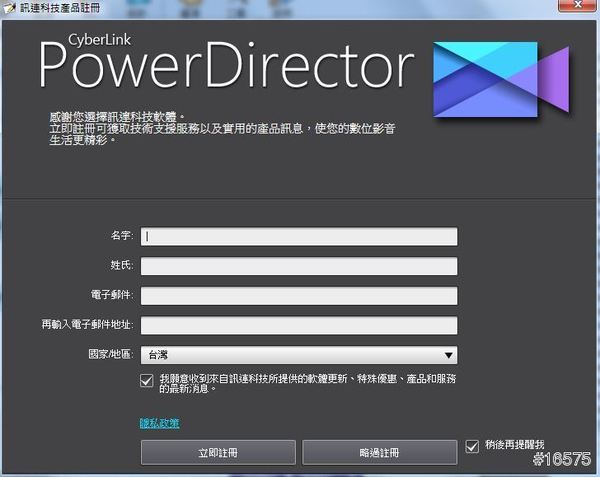Image resolution: width=600 pixels, height=477 pixels.
Task: Toggle the 稍後再提醒我 remind me later checkbox
Action: (472, 446)
